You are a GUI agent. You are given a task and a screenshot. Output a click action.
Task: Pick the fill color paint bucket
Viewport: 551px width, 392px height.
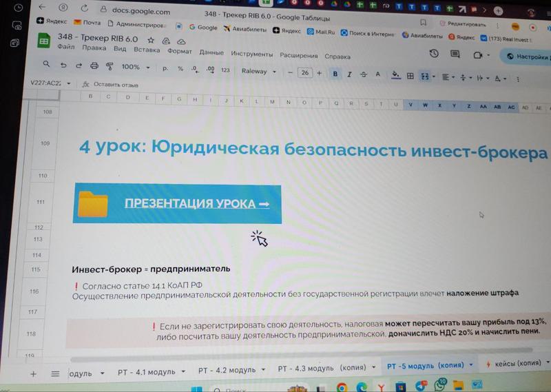pyautogui.click(x=395, y=75)
